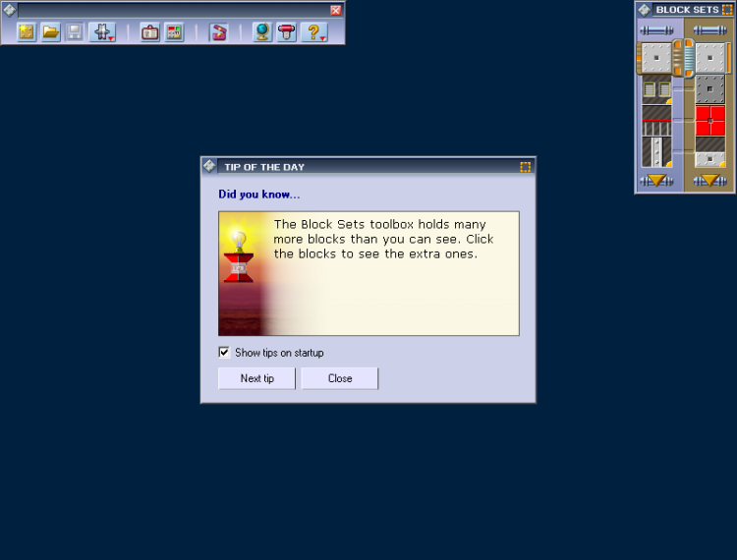Click the pink arrow toolbar icon

pos(218,32)
